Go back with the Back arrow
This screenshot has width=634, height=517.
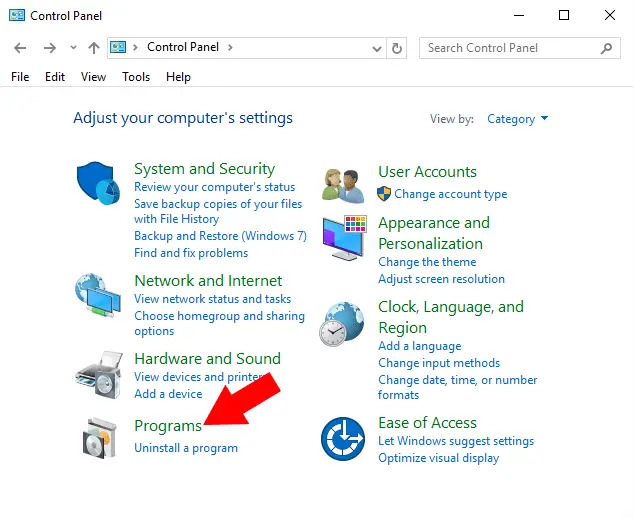coord(20,48)
